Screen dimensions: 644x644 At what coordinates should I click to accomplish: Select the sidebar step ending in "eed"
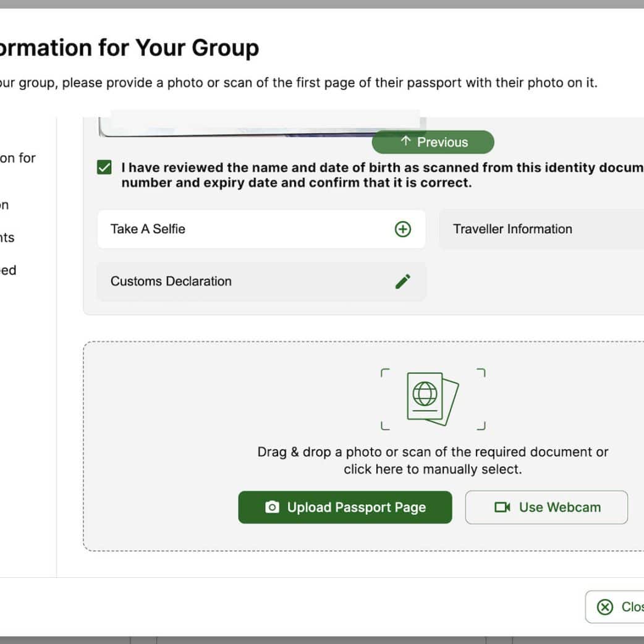(9, 271)
